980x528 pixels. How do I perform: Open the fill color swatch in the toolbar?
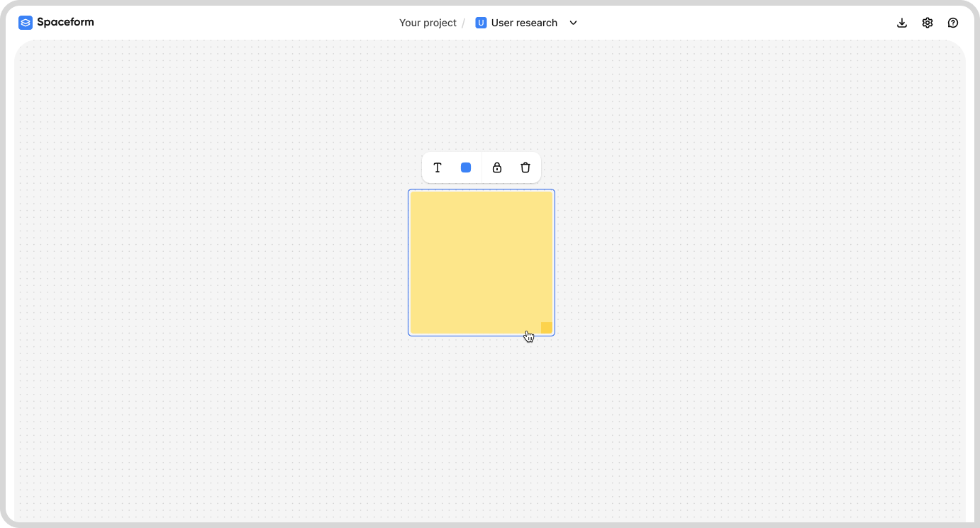tap(467, 167)
